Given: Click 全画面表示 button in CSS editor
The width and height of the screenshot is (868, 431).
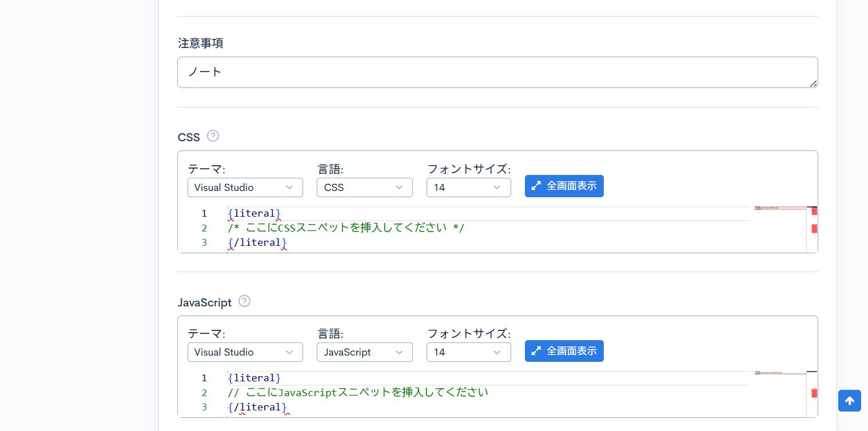Looking at the screenshot, I should (564, 186).
